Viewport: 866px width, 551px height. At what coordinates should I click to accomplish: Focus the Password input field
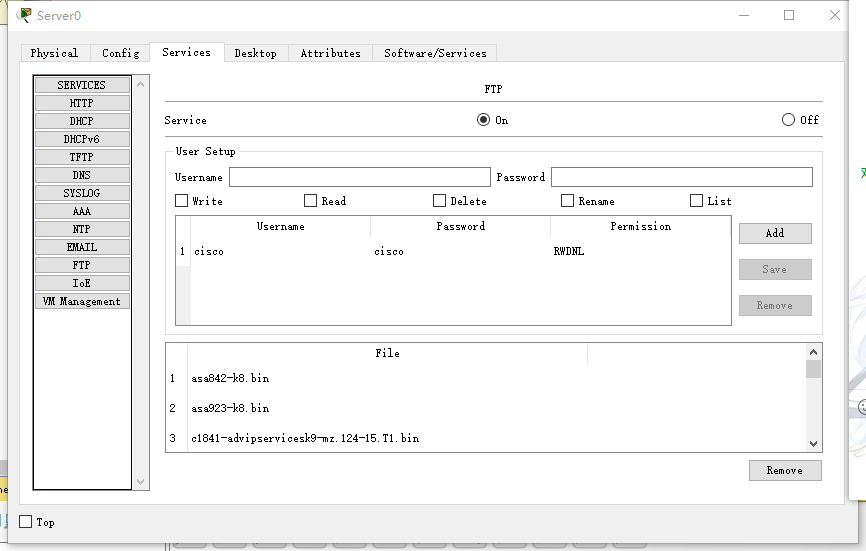coord(681,177)
